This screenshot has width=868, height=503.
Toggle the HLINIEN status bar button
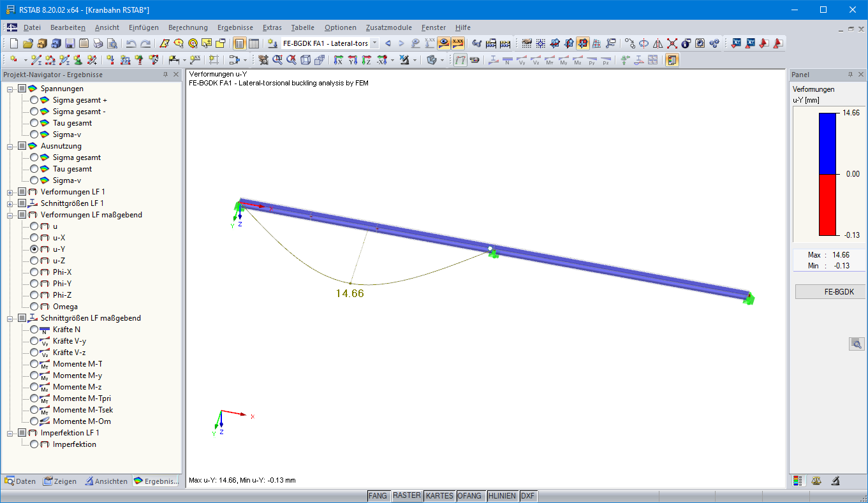click(503, 496)
